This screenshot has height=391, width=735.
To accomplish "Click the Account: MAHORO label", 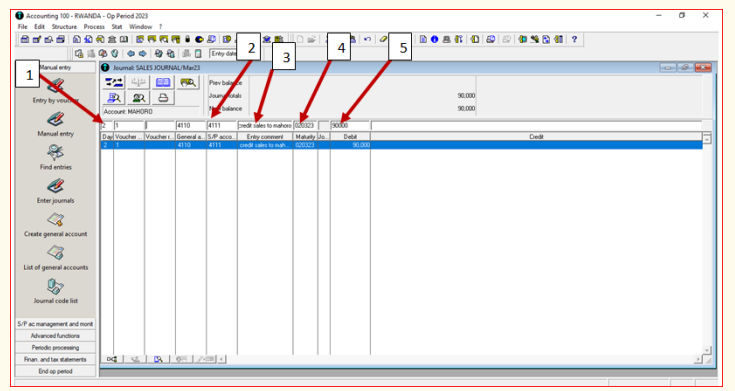I will tap(128, 112).
